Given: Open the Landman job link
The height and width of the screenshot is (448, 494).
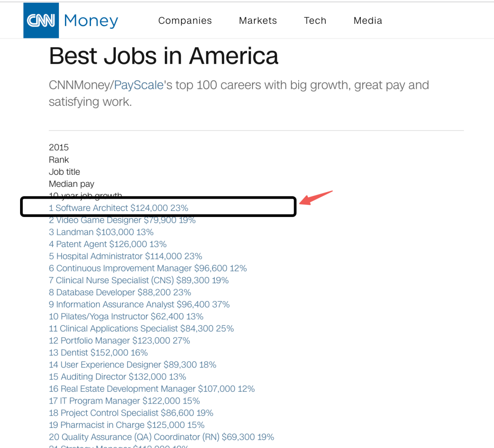Looking at the screenshot, I should tap(101, 232).
